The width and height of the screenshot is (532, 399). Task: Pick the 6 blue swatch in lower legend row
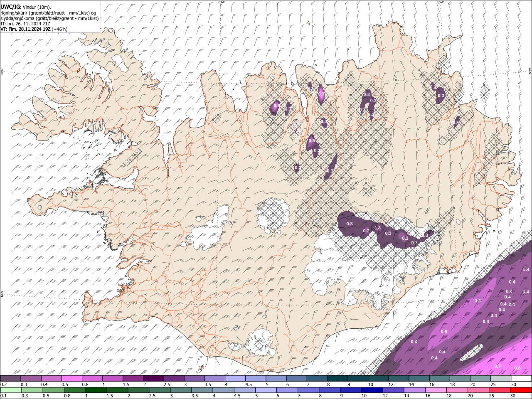pyautogui.click(x=287, y=390)
